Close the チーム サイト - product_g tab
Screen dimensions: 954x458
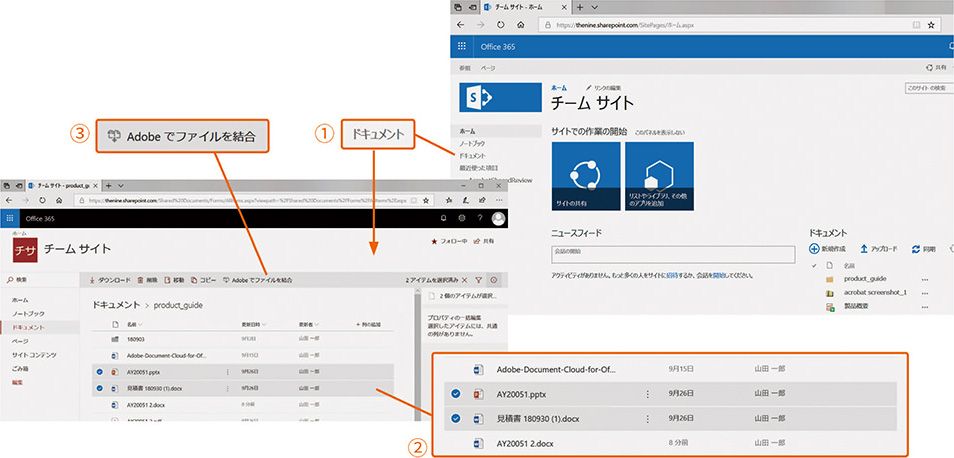[x=97, y=185]
